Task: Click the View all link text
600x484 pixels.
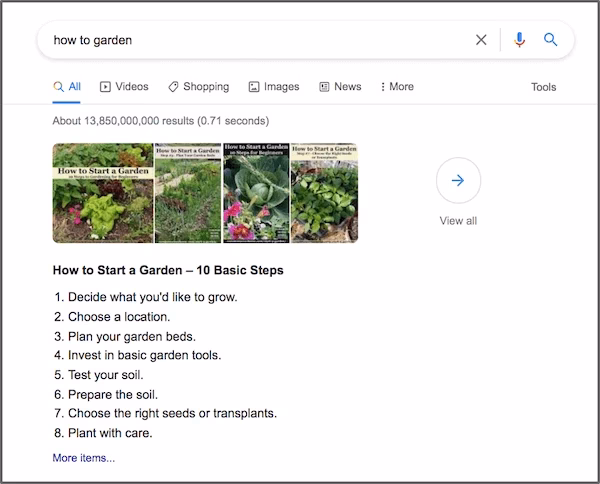Action: tap(458, 221)
